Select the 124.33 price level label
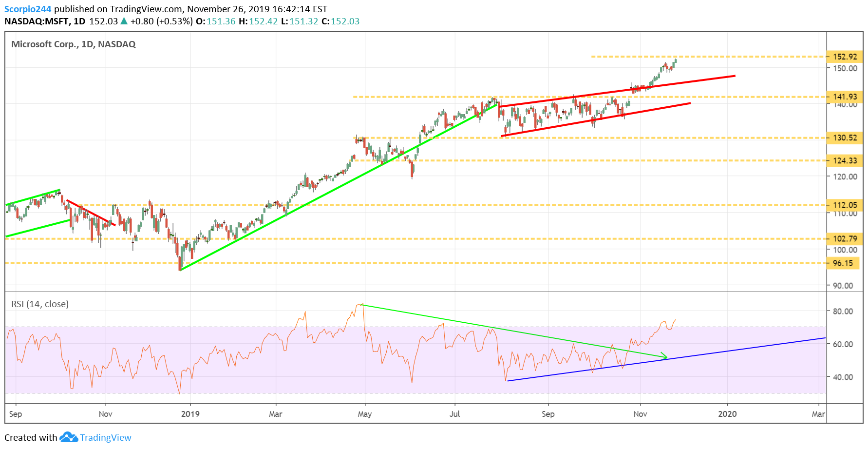The height and width of the screenshot is (450, 868). pos(845,160)
